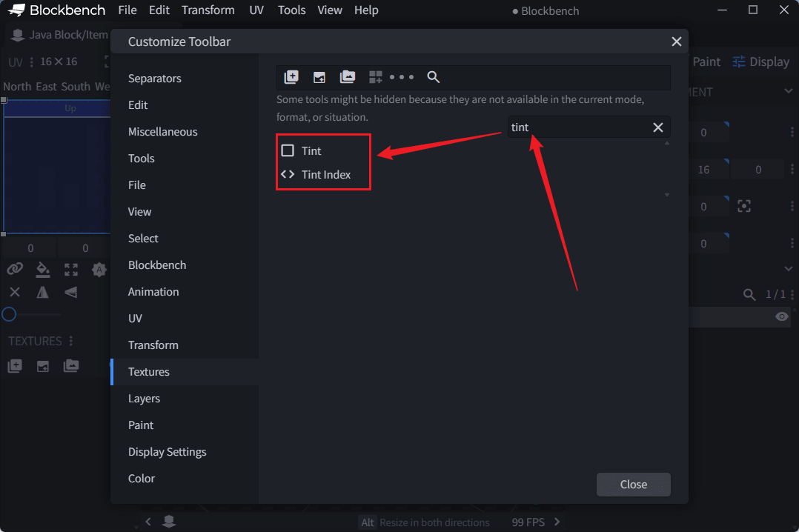Click outliner search magnifier icon
Screen dimensions: 799x532
(x=749, y=294)
